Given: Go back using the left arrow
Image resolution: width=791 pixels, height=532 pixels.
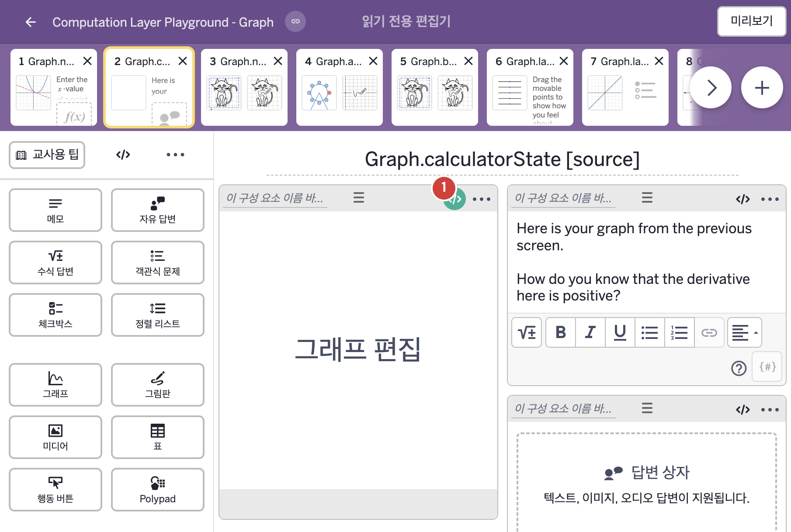Looking at the screenshot, I should pyautogui.click(x=31, y=22).
